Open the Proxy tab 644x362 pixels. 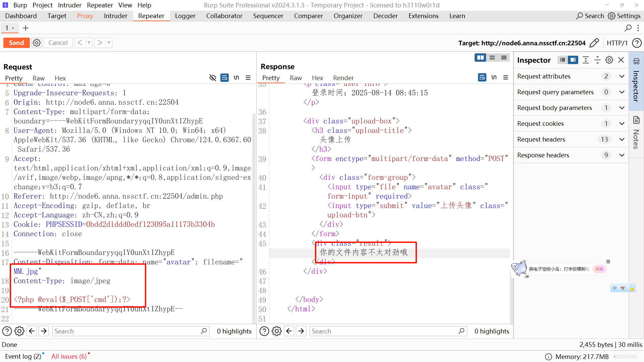(x=85, y=16)
